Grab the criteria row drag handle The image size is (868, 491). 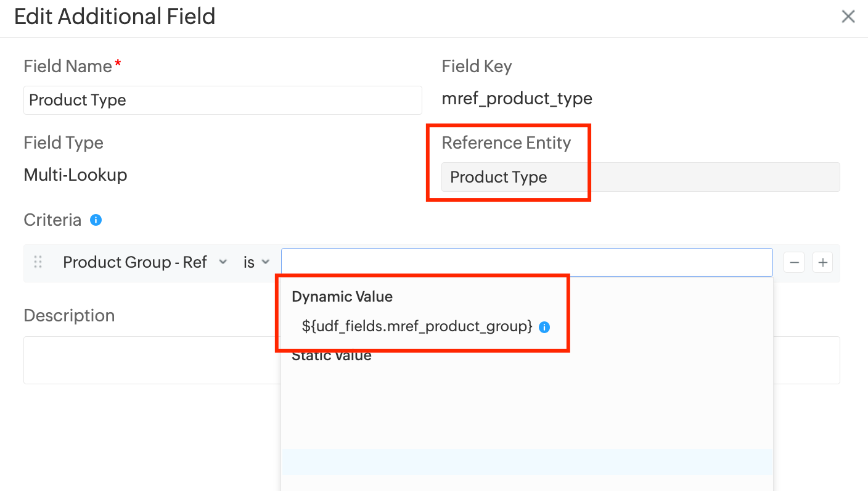(38, 262)
